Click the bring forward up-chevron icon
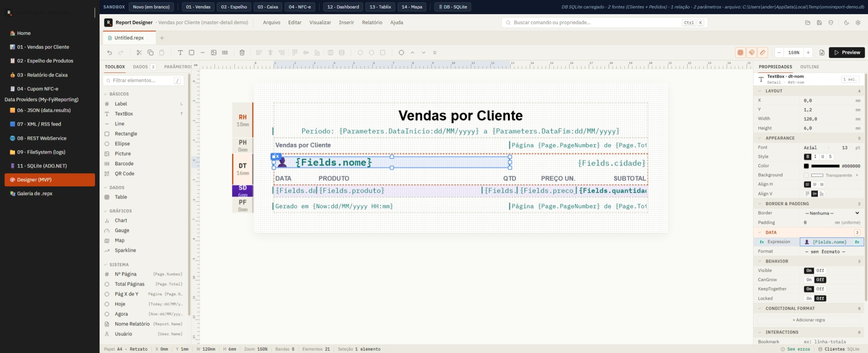 (412, 53)
